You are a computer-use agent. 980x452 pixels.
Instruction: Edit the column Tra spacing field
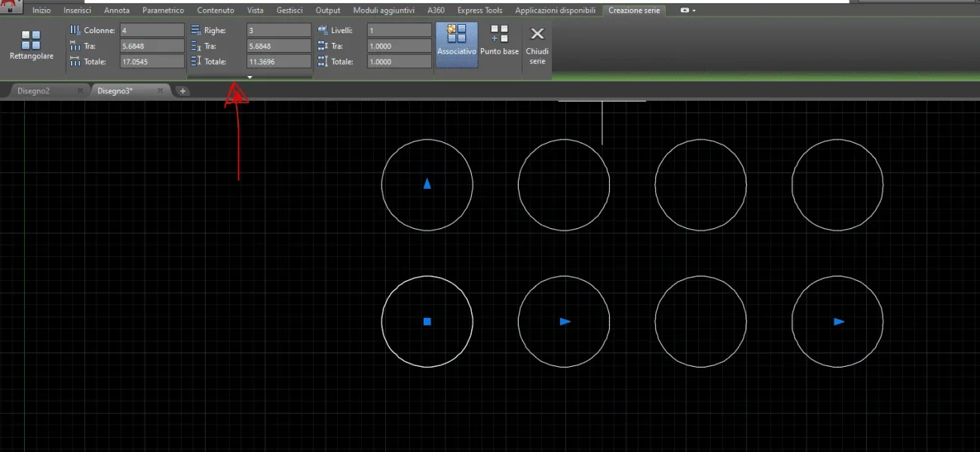(152, 46)
